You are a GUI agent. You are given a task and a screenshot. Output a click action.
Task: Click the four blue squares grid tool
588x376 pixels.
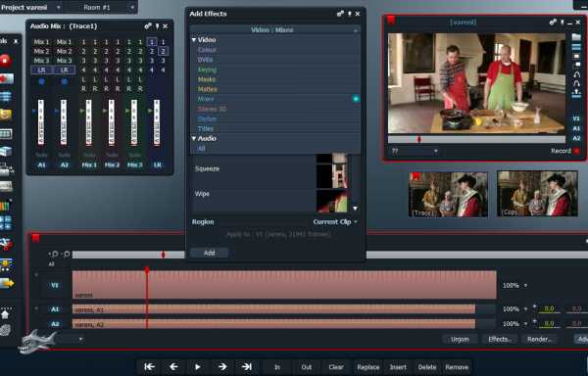[5, 223]
